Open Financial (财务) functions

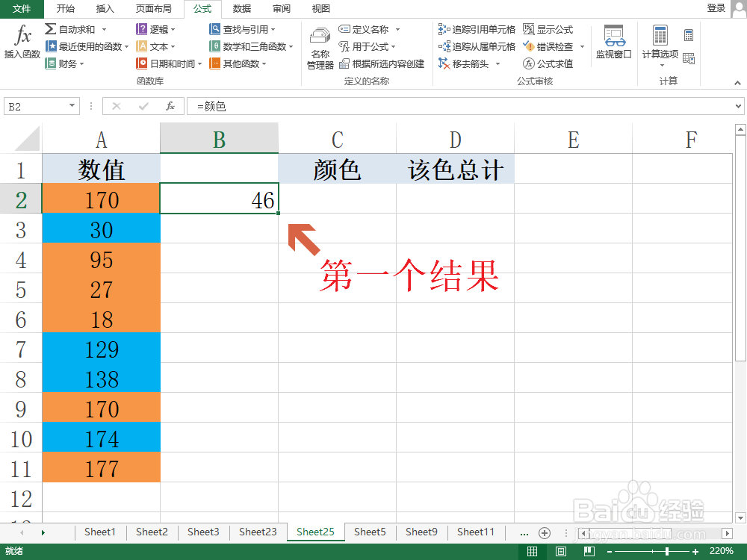click(64, 63)
